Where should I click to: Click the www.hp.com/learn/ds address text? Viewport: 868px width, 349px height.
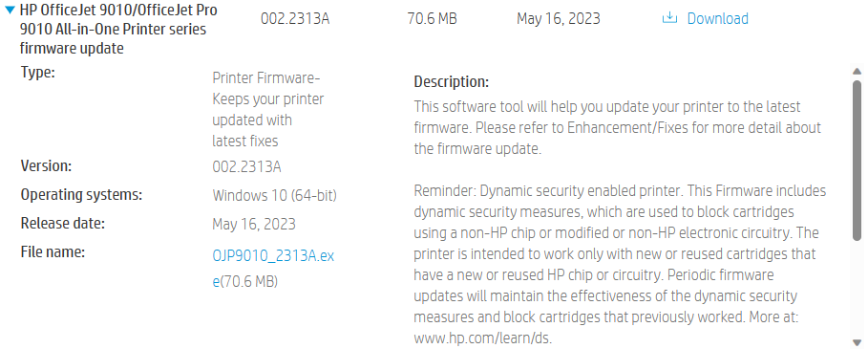[483, 338]
